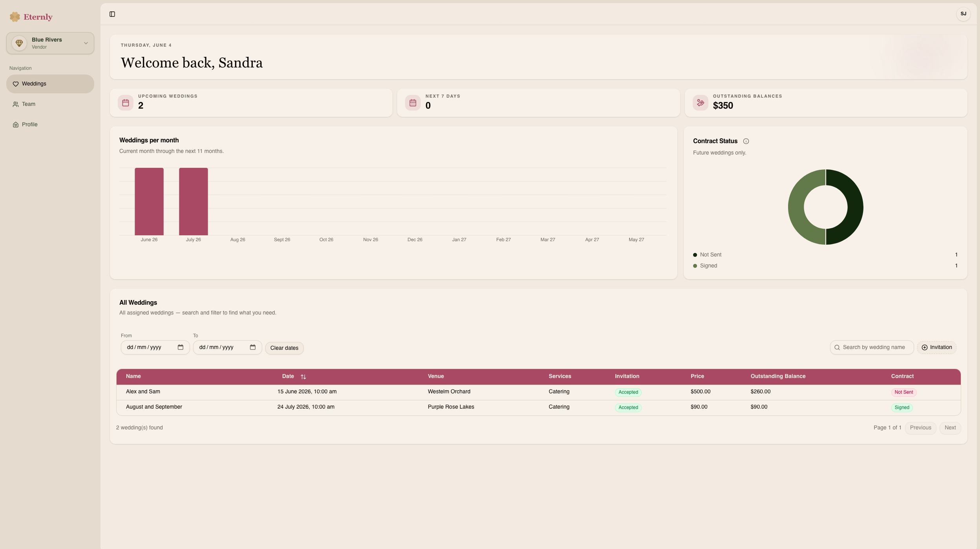Open the From date calendar picker

(181, 347)
